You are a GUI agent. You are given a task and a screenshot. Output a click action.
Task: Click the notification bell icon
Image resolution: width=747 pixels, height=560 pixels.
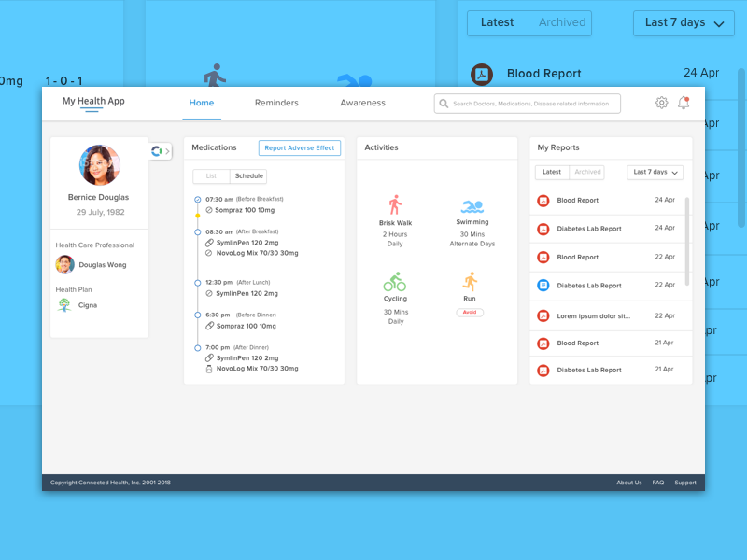[684, 103]
